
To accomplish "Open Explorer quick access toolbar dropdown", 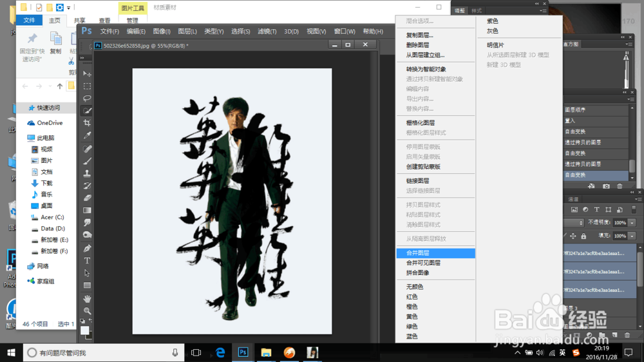I will (69, 7).
